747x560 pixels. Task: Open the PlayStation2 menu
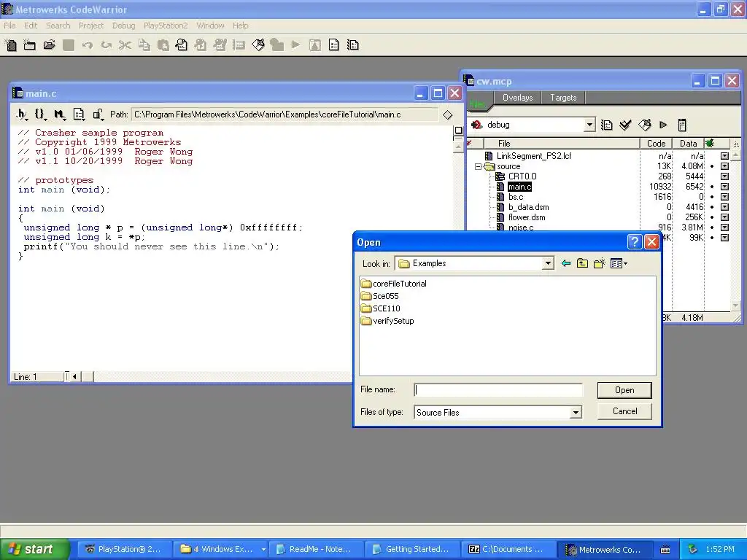166,26
